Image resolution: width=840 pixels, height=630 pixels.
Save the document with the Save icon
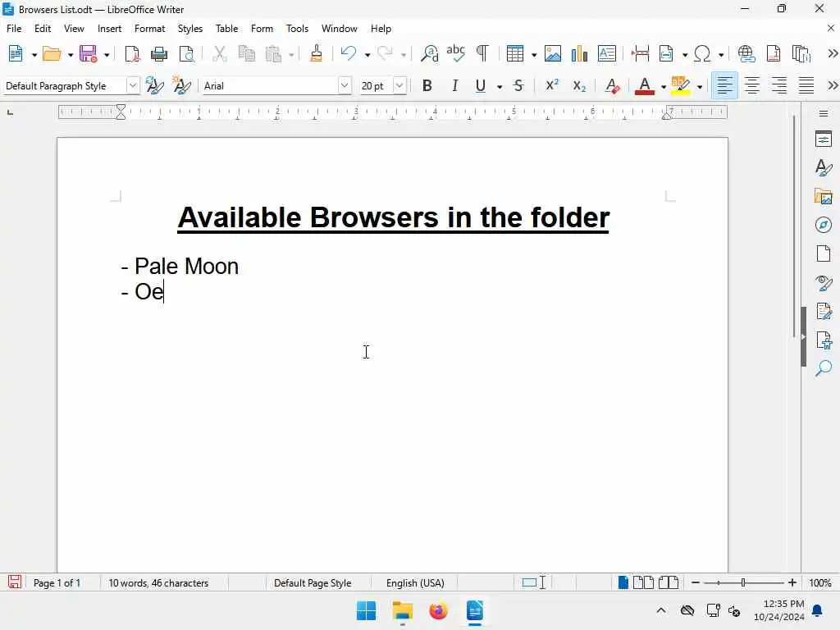(x=88, y=53)
